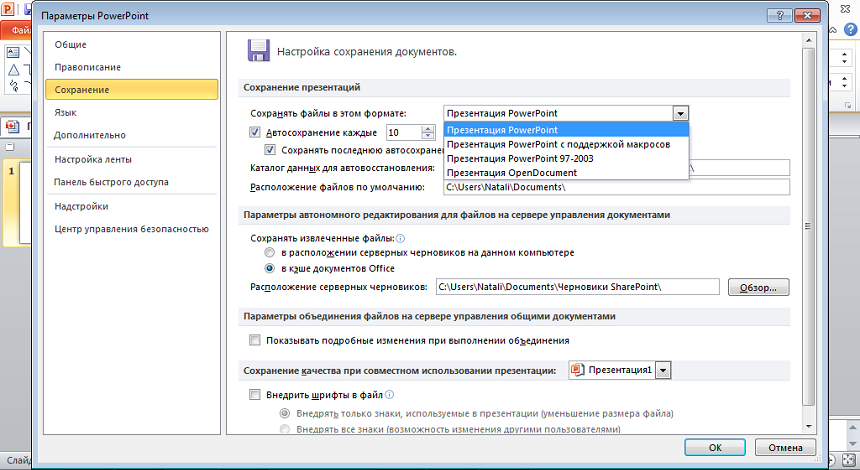This screenshot has width=860, height=470.
Task: Decrease the autosave interval value
Action: [428, 135]
